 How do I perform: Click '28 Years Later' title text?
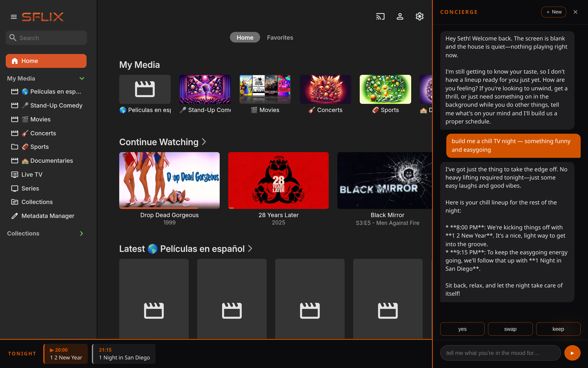click(x=278, y=215)
